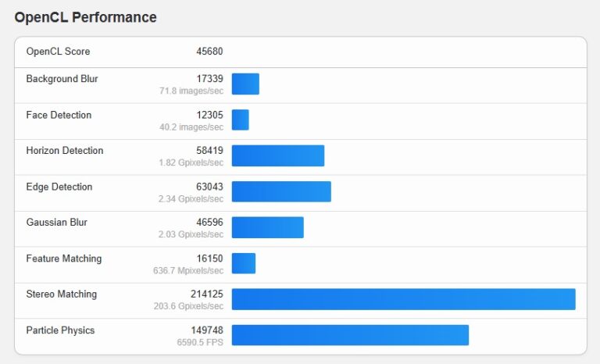Viewport: 600px width, 364px height.
Task: Click the Particle Physics result bar
Action: [x=350, y=335]
